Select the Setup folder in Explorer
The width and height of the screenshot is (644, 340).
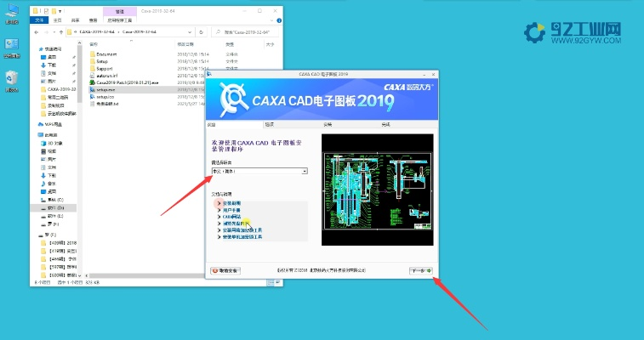102,61
